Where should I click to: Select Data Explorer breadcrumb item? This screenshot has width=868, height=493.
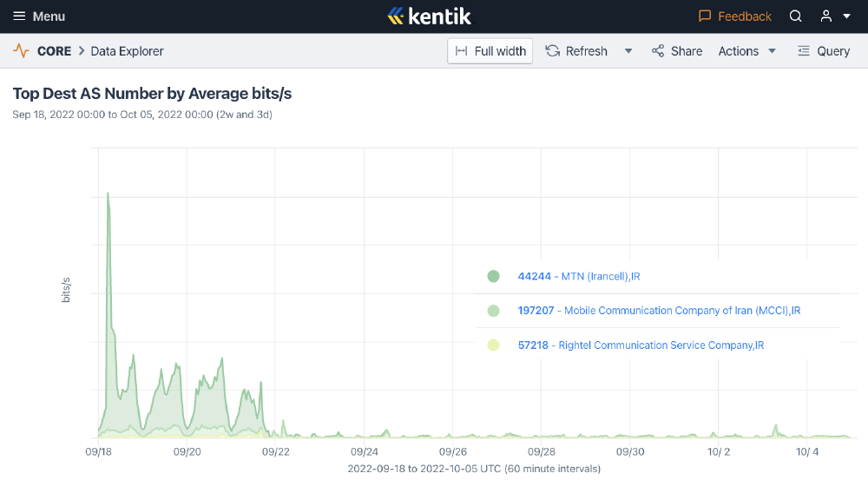tap(127, 51)
